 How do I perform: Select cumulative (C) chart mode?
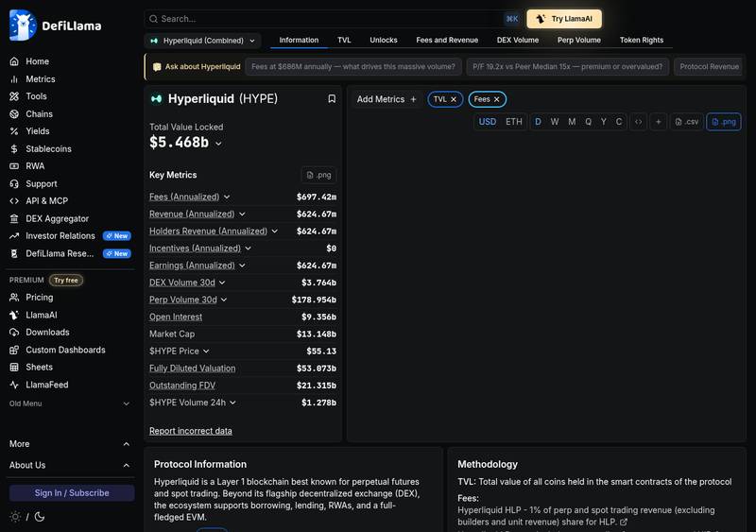pos(619,122)
